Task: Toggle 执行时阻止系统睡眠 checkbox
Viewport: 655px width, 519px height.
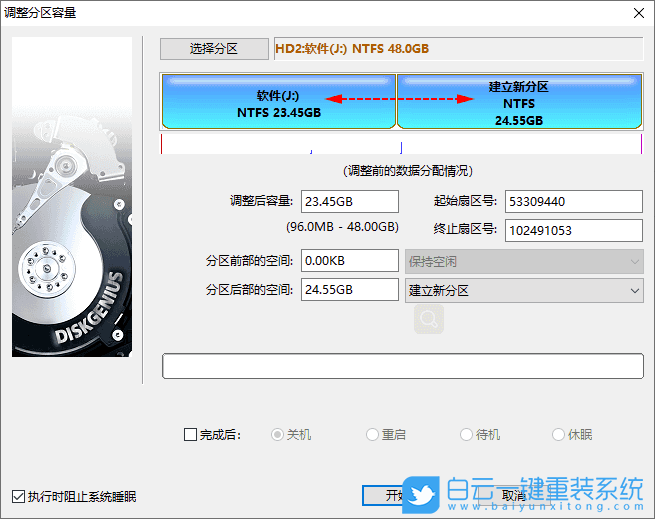Action: (x=19, y=496)
